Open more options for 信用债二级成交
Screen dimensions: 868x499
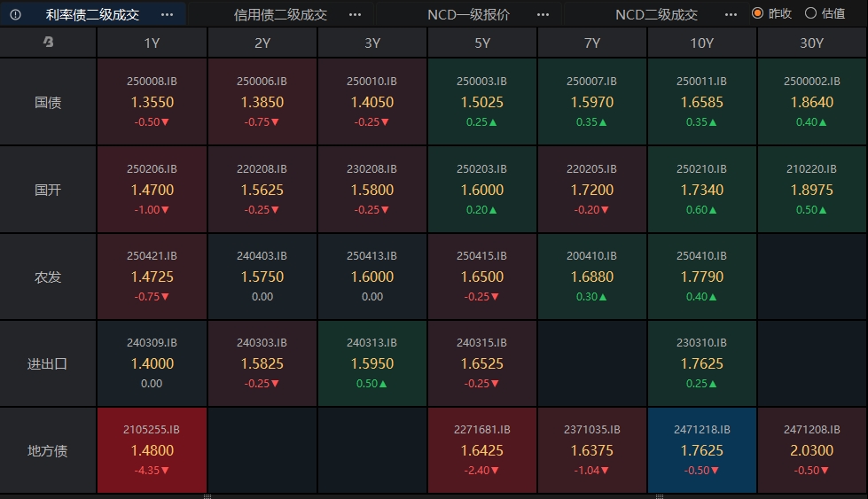355,15
